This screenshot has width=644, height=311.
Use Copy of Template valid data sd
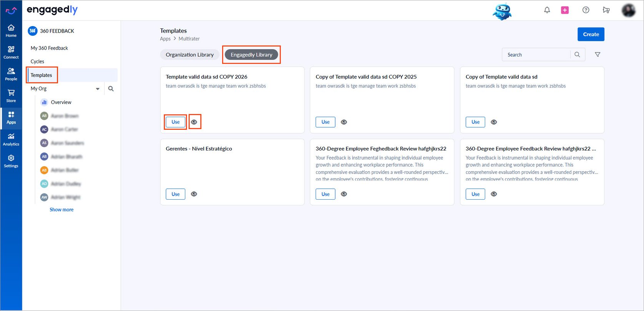coord(476,122)
